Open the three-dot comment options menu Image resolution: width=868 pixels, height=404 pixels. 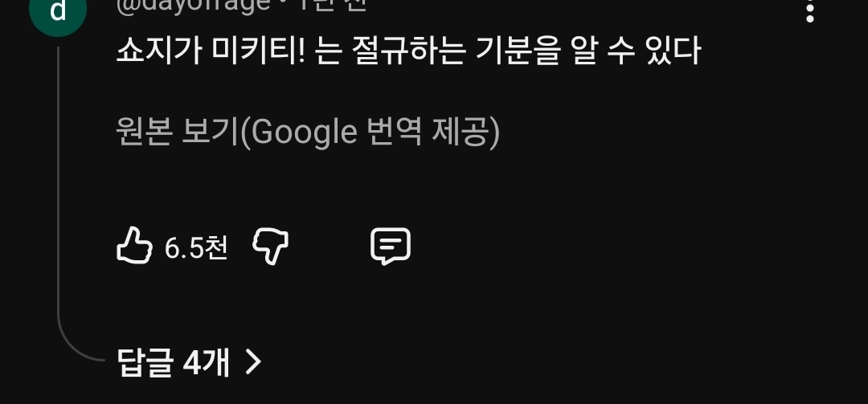point(810,11)
